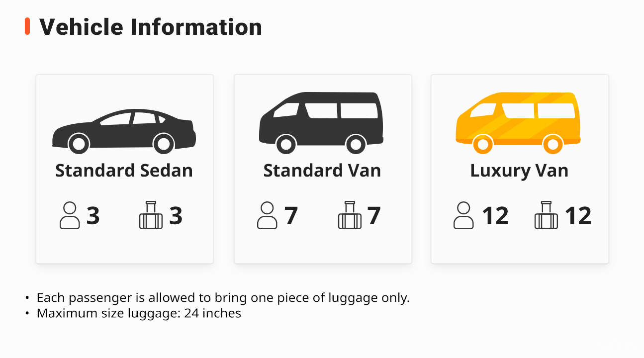Click the Vehicle Information heading

point(151,26)
